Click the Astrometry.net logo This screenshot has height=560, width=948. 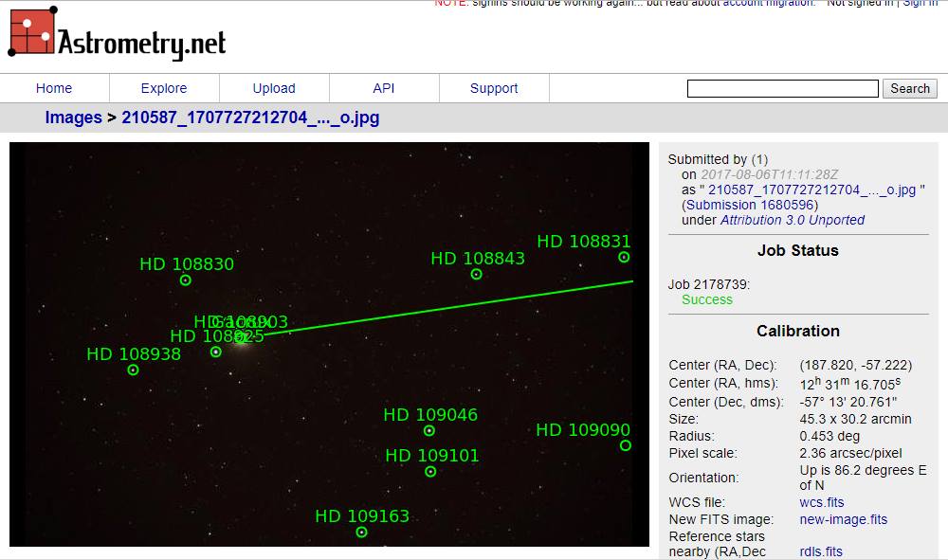coord(118,38)
